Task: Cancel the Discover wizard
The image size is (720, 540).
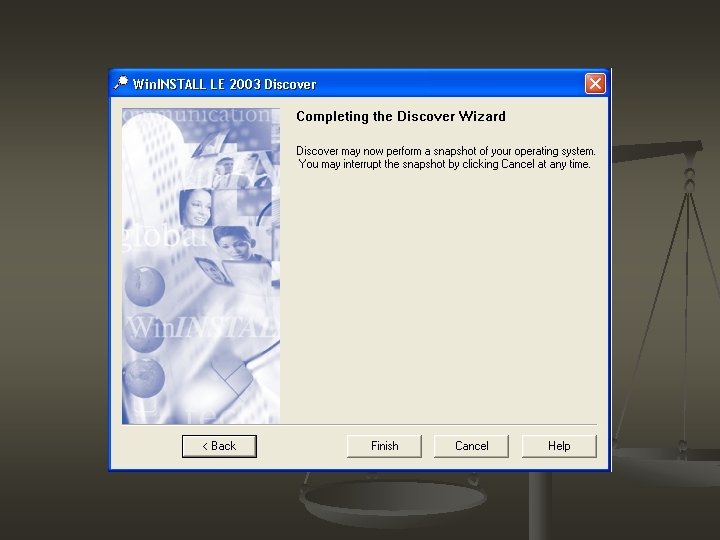Action: pyautogui.click(x=471, y=446)
